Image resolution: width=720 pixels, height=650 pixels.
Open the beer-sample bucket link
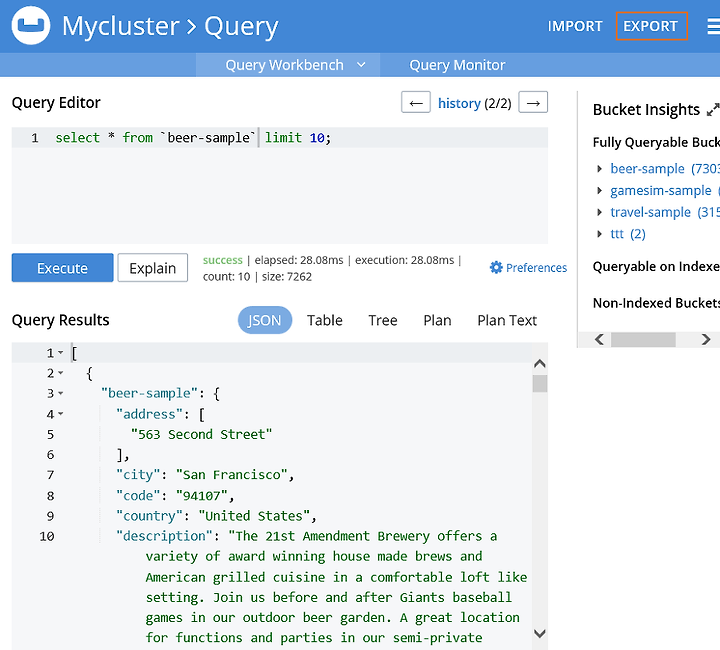tap(647, 169)
